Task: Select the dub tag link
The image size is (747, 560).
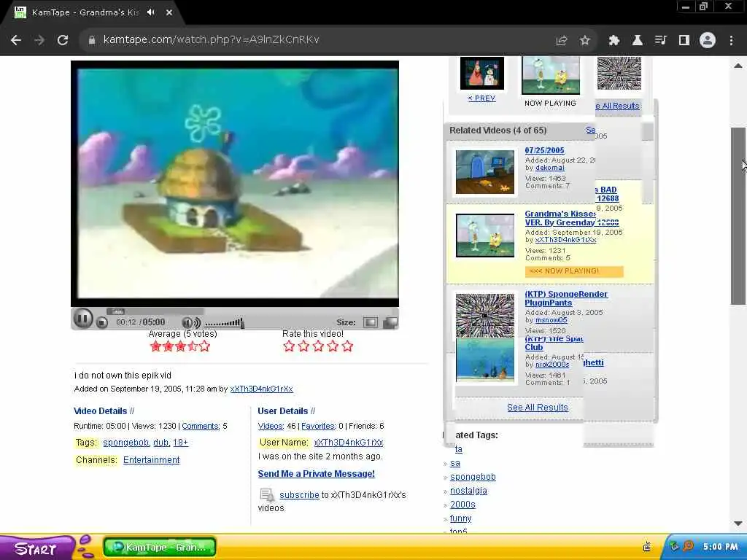Action: [161, 443]
